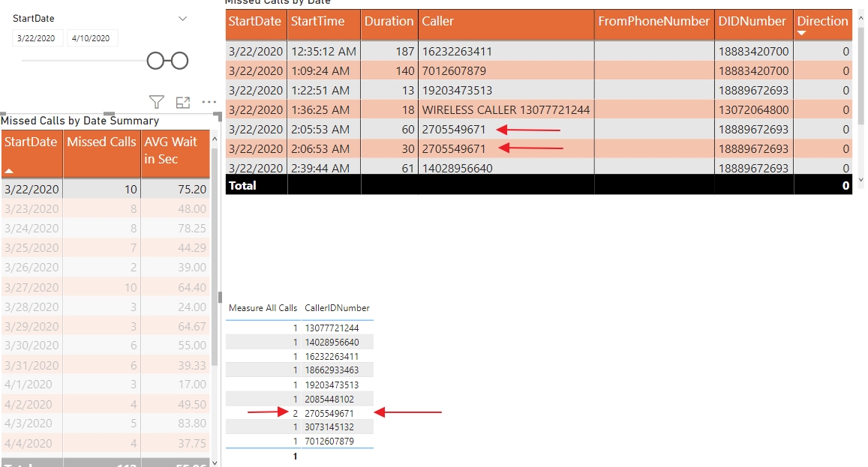
Task: Sort by Measure All Calls header
Action: [263, 307]
